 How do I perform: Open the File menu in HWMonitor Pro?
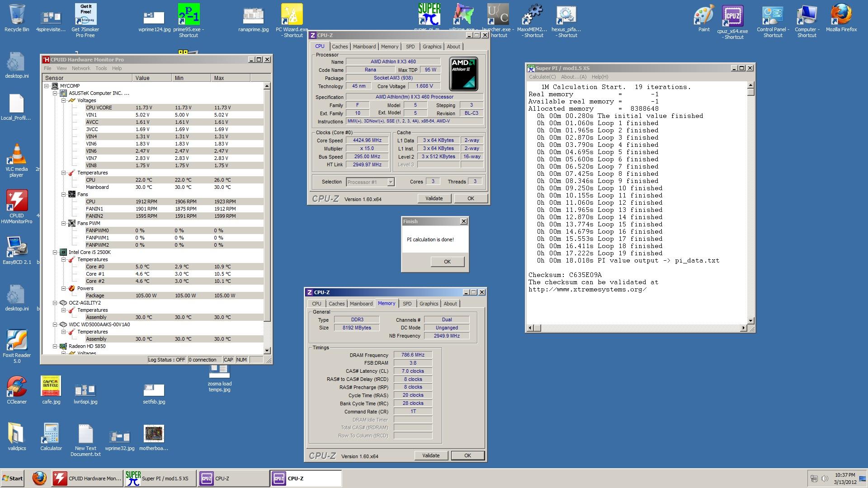tap(47, 68)
